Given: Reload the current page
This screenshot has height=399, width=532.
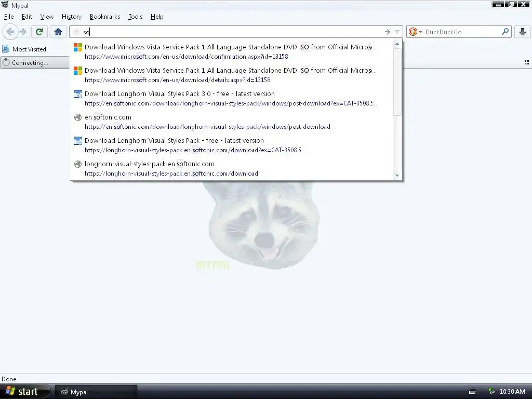Looking at the screenshot, I should 39,32.
